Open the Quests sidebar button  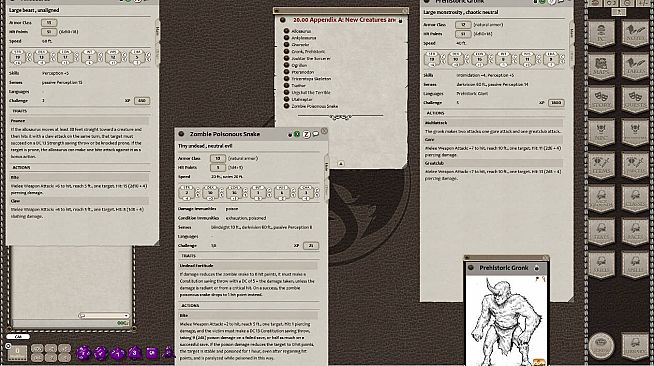coord(634,99)
